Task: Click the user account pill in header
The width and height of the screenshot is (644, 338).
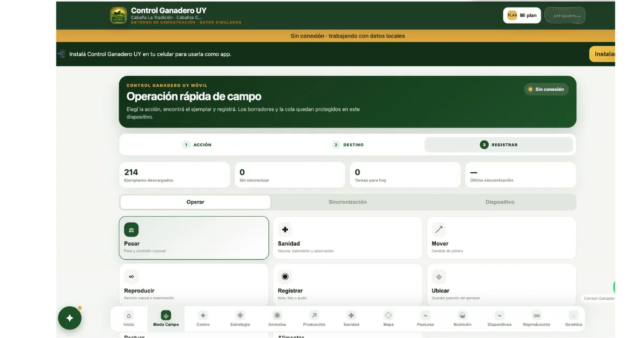Action: [565, 16]
